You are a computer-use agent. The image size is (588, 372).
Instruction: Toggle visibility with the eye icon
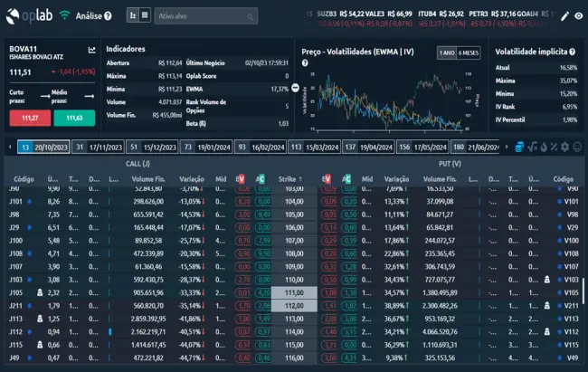[x=579, y=15]
